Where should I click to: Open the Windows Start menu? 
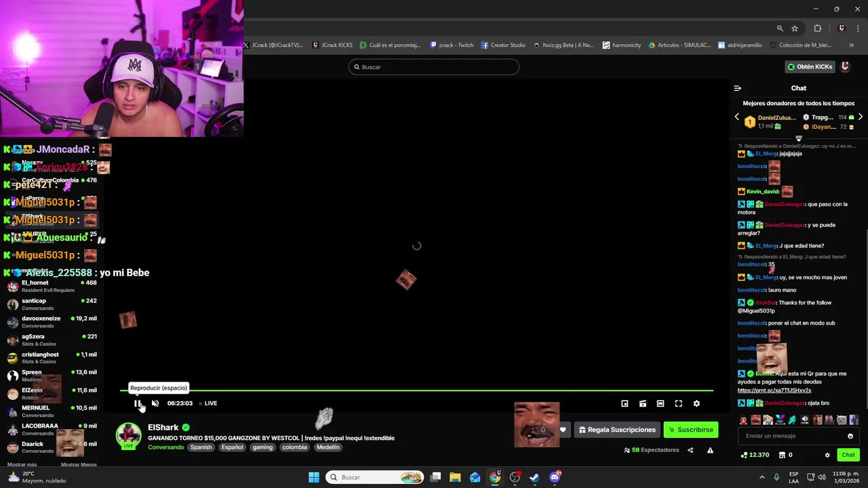pos(314,477)
